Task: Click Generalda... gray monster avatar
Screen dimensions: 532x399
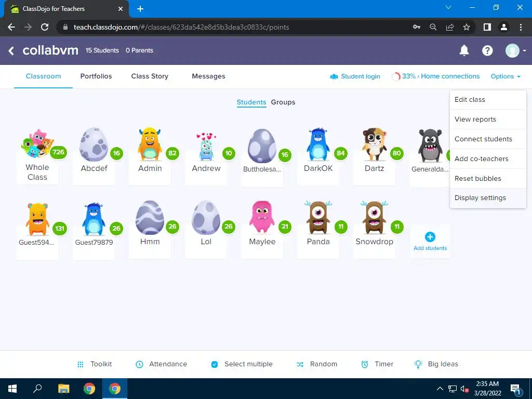Action: coord(430,145)
